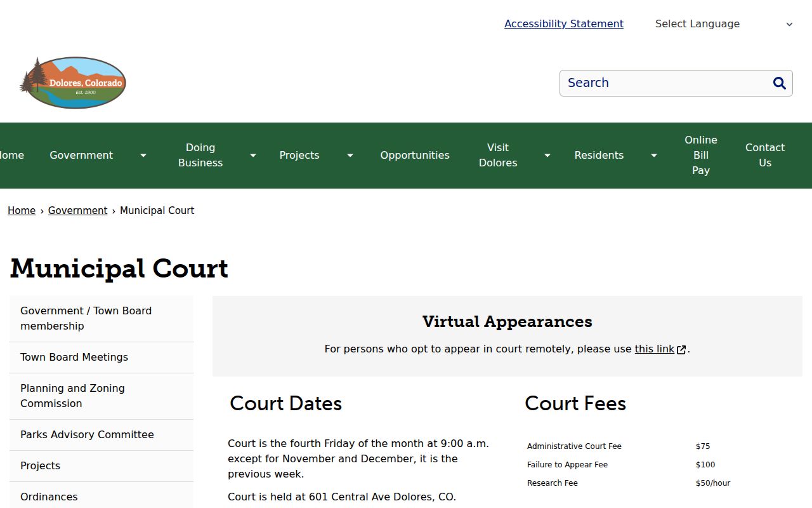Click the Dolores, Colorado logo
The image size is (812, 508).
(73, 83)
